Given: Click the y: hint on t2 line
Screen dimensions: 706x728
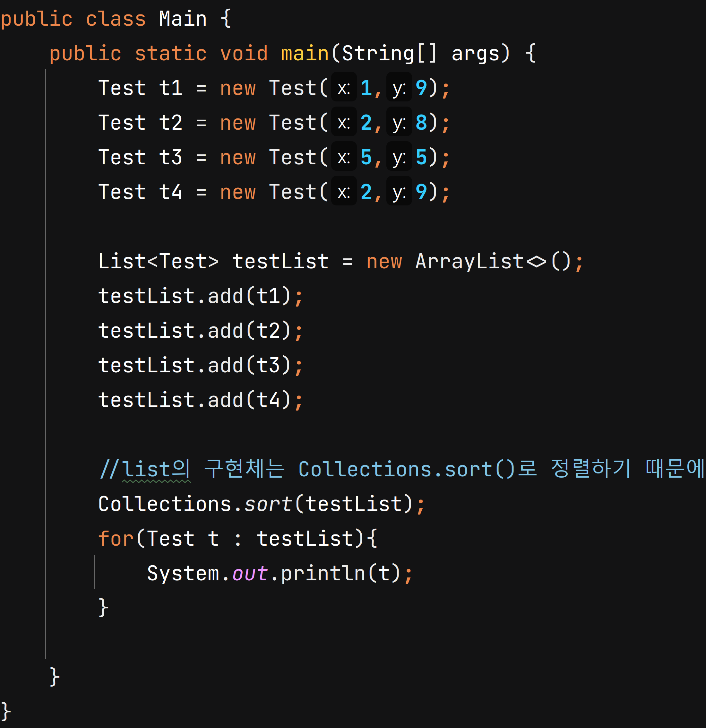Looking at the screenshot, I should coord(399,123).
